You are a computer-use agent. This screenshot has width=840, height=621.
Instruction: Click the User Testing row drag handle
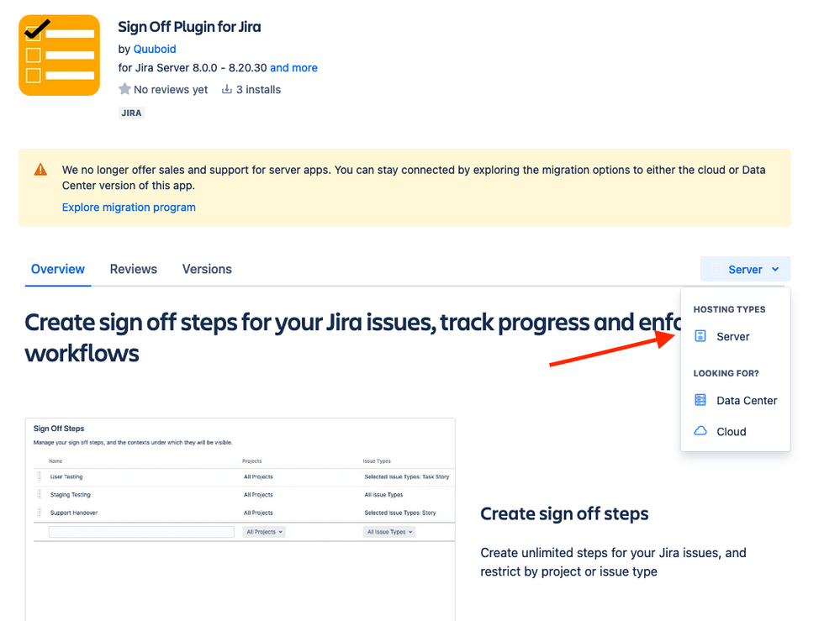point(40,476)
